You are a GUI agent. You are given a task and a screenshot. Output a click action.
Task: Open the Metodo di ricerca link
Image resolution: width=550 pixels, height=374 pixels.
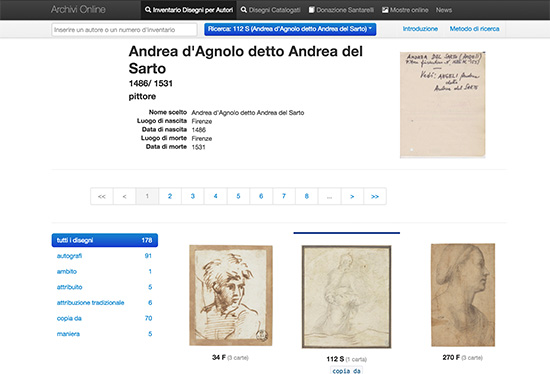[x=474, y=29]
